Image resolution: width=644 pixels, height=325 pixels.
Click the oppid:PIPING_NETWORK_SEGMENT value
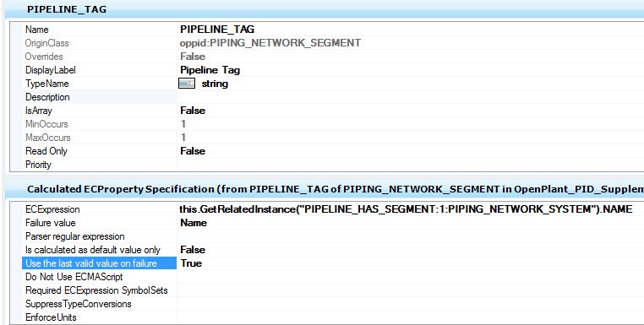coord(270,43)
